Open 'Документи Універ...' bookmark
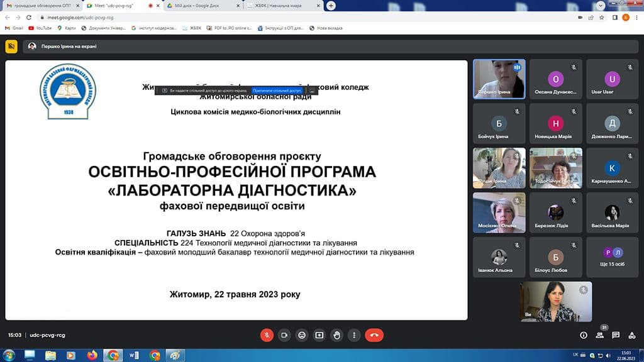 coord(104,28)
